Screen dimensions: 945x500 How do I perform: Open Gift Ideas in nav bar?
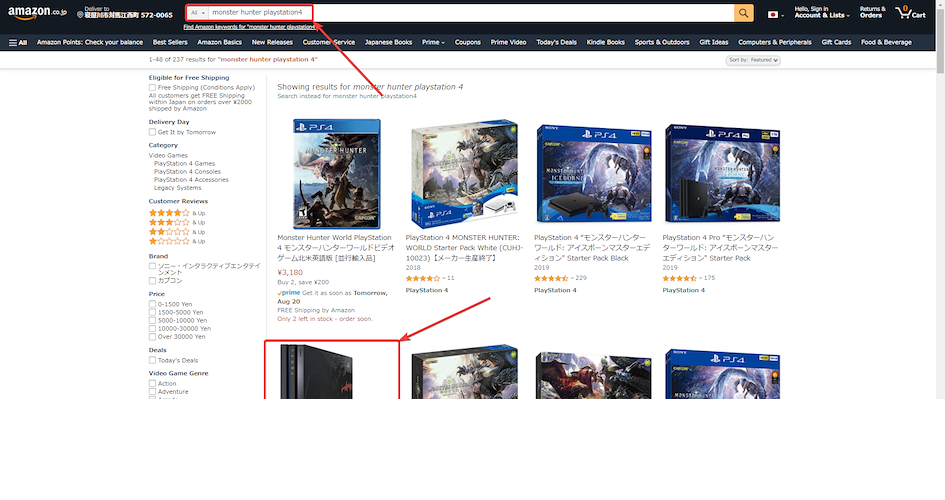coord(714,43)
